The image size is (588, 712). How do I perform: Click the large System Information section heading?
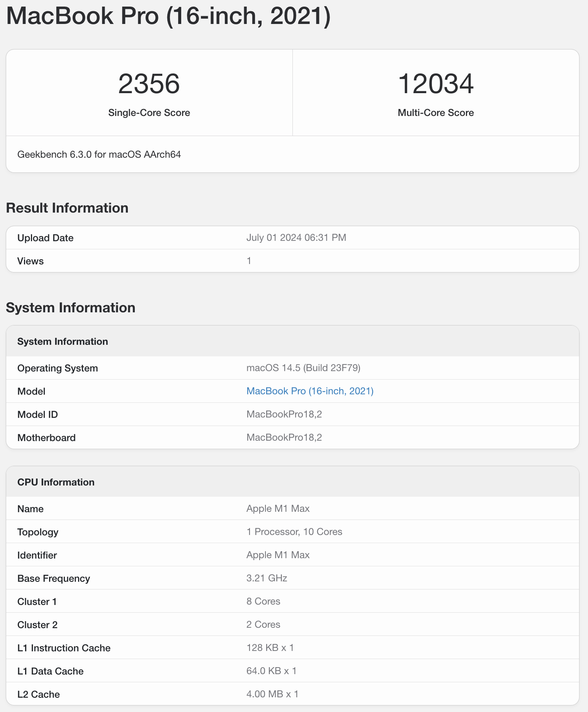(71, 308)
